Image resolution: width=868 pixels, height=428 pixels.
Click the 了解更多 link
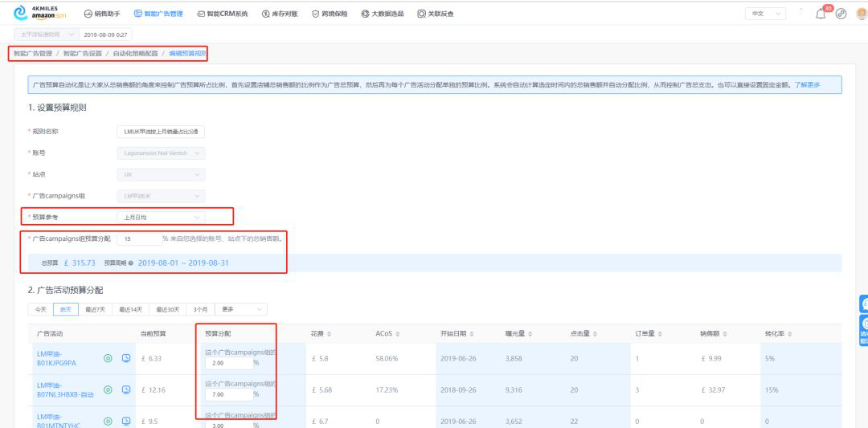pyautogui.click(x=807, y=85)
